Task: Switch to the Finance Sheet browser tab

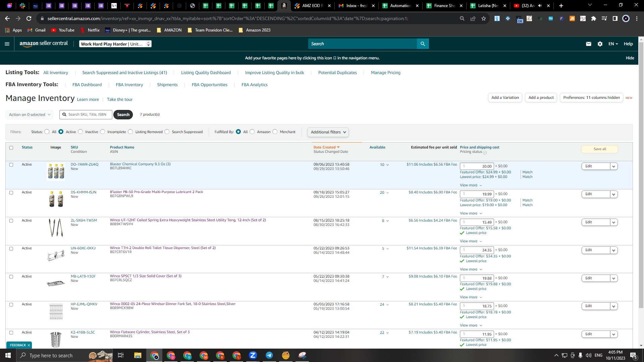Action: (x=444, y=6)
